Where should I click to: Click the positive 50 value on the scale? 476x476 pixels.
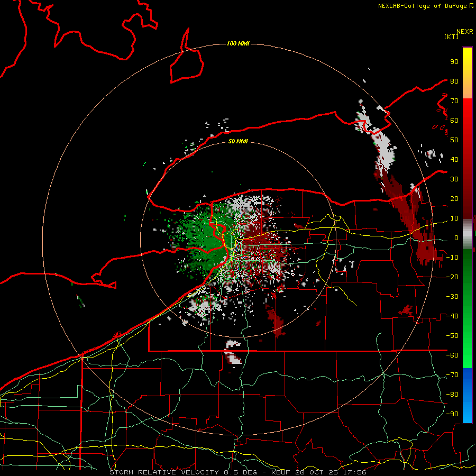pyautogui.click(x=454, y=140)
